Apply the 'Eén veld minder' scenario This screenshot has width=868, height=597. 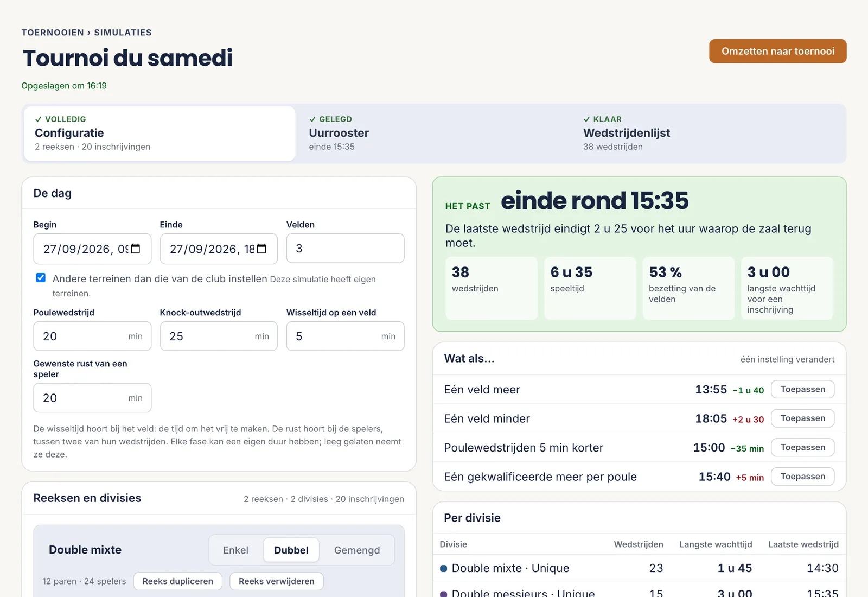point(802,418)
